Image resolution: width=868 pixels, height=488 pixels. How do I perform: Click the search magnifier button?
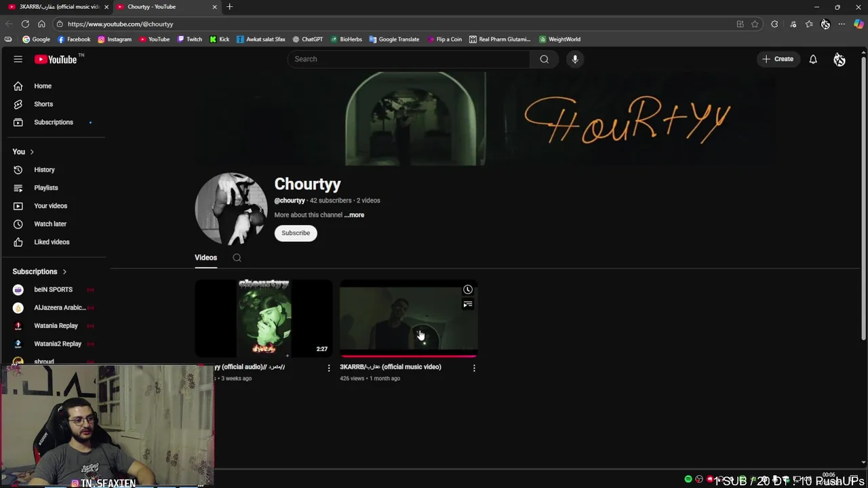[544, 59]
